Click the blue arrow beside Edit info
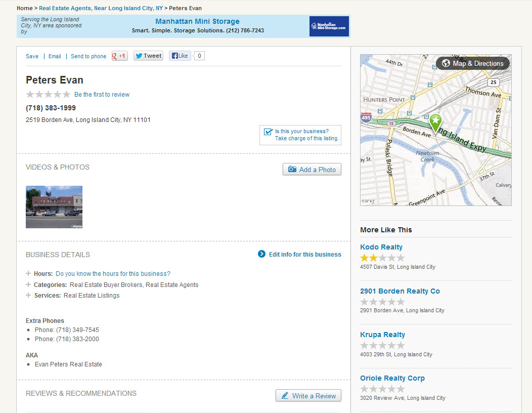 (261, 254)
